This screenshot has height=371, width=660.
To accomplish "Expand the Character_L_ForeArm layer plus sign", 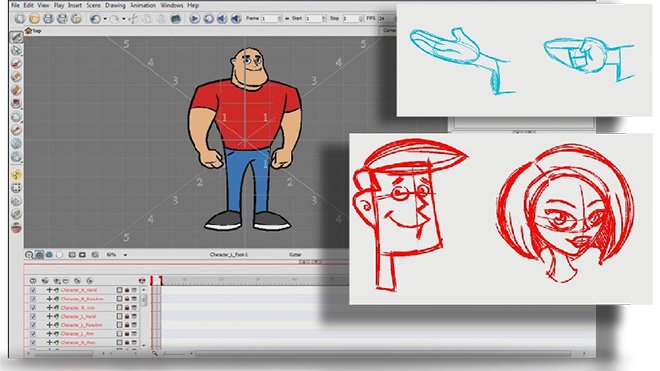I will pyautogui.click(x=49, y=325).
